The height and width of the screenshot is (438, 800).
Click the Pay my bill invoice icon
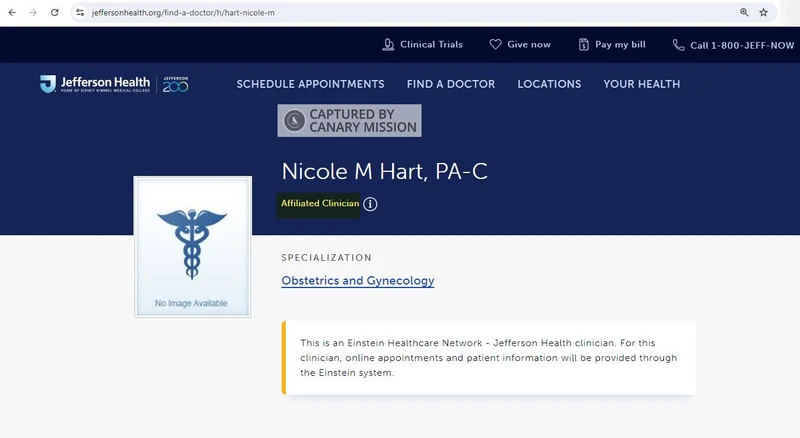[x=584, y=45]
